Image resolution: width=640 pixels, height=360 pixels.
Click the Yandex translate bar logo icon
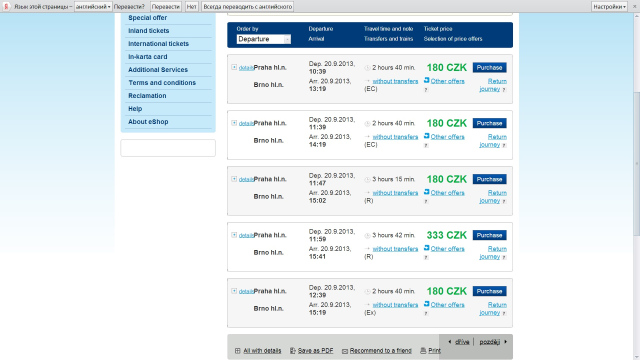pyautogui.click(x=6, y=7)
